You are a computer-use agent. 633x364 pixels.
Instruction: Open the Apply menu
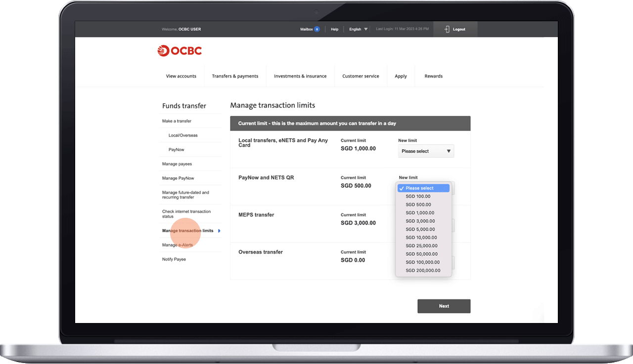point(401,76)
